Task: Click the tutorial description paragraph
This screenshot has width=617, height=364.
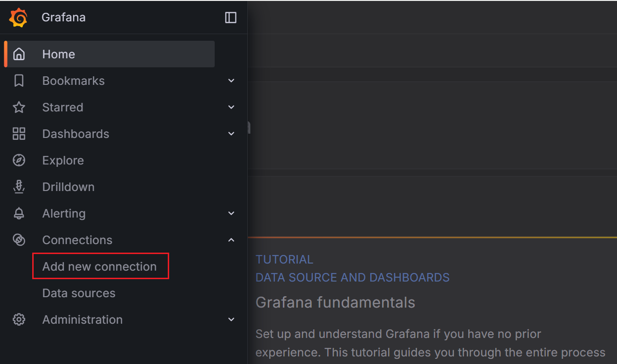Action: tap(430, 343)
